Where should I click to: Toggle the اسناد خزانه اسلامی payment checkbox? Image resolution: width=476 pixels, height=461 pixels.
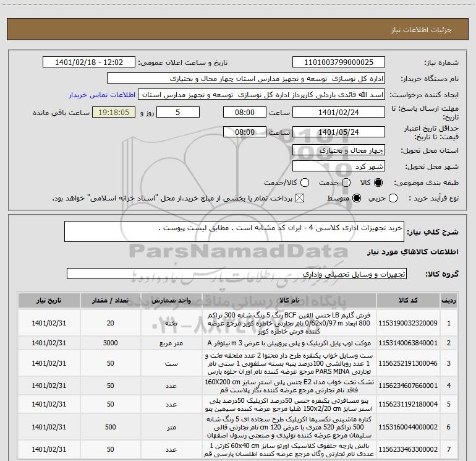click(x=300, y=198)
